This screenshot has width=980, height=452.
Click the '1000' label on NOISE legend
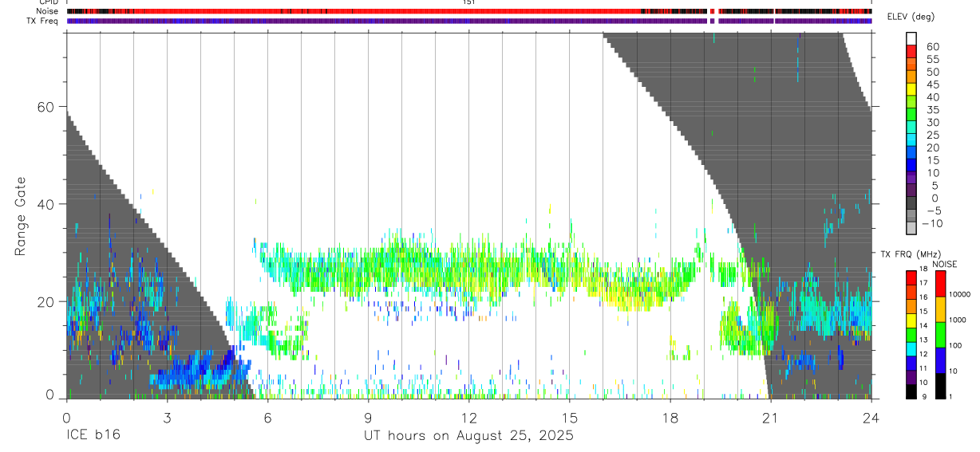(958, 320)
